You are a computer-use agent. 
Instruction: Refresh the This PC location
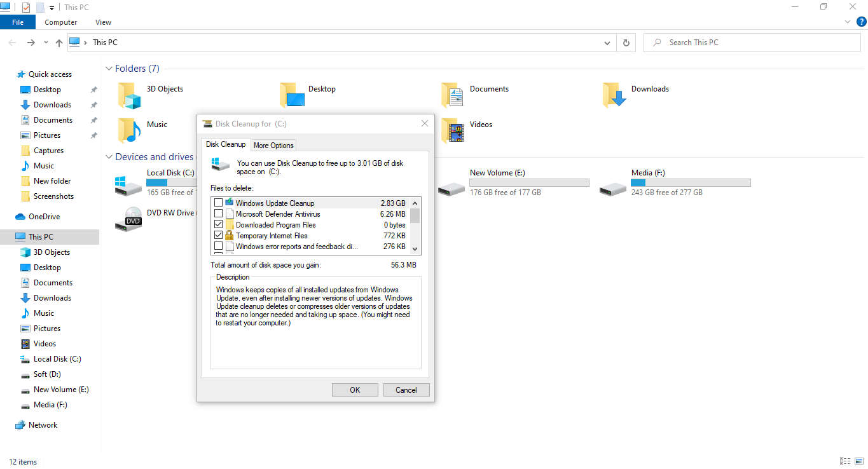[x=626, y=43]
